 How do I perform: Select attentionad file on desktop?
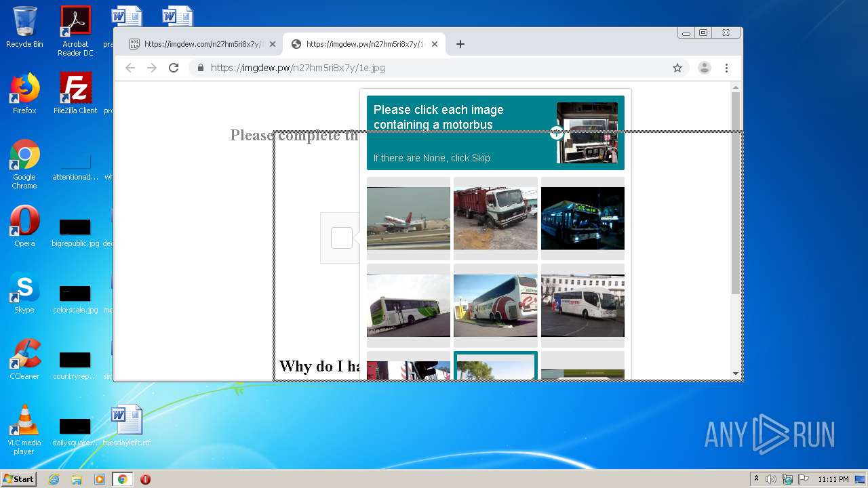pos(75,167)
